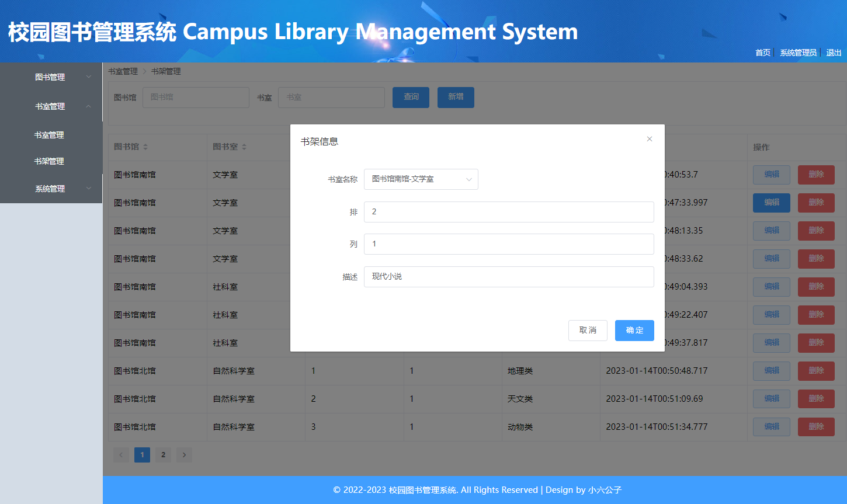This screenshot has width=847, height=504.
Task: Click timestamp 2023-01-14T00:50:48.717
Action: tap(657, 371)
